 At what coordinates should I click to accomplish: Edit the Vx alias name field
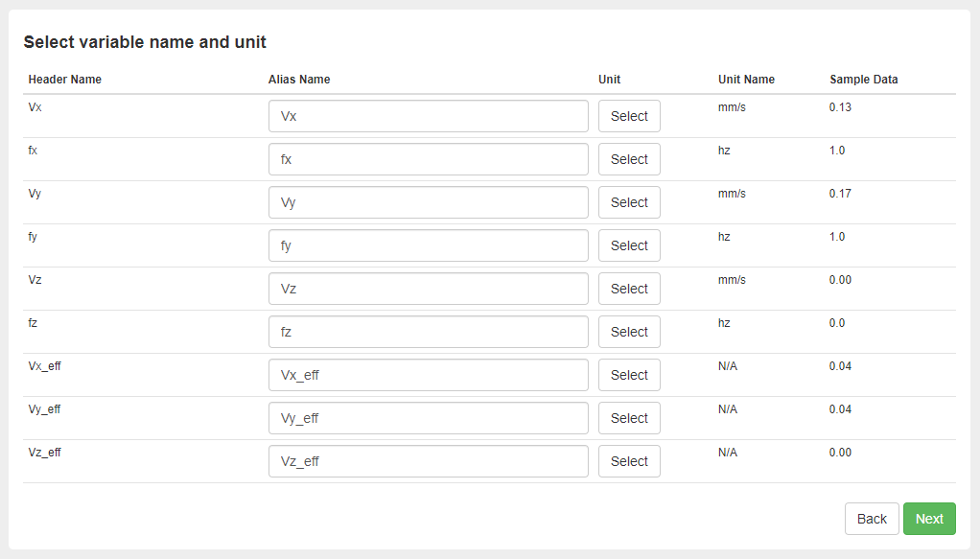click(428, 116)
